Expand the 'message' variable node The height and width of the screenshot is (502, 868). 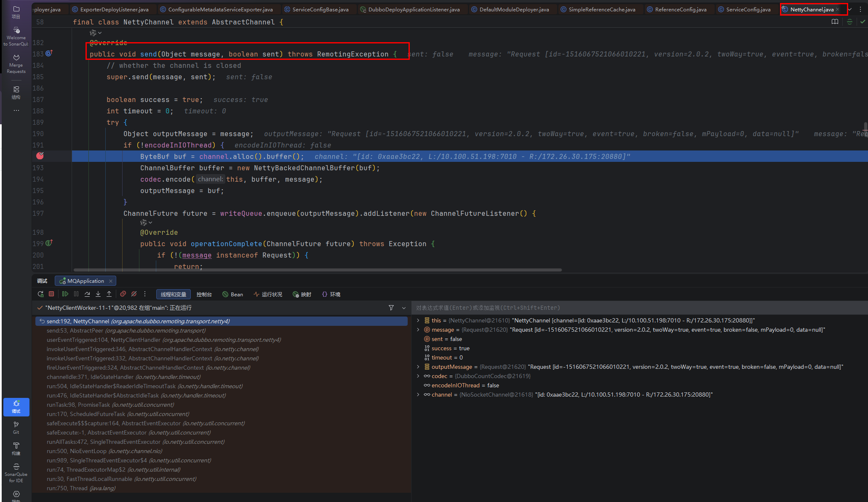coord(418,330)
